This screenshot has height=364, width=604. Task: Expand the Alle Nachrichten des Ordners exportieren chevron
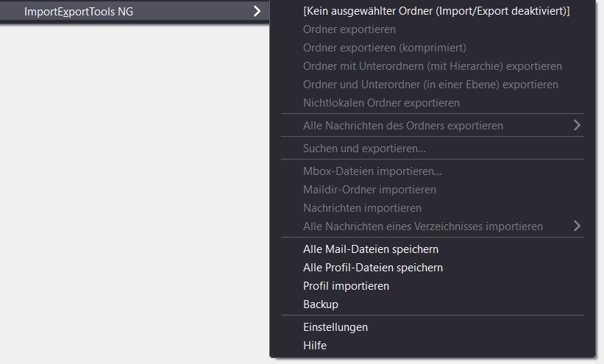point(577,125)
